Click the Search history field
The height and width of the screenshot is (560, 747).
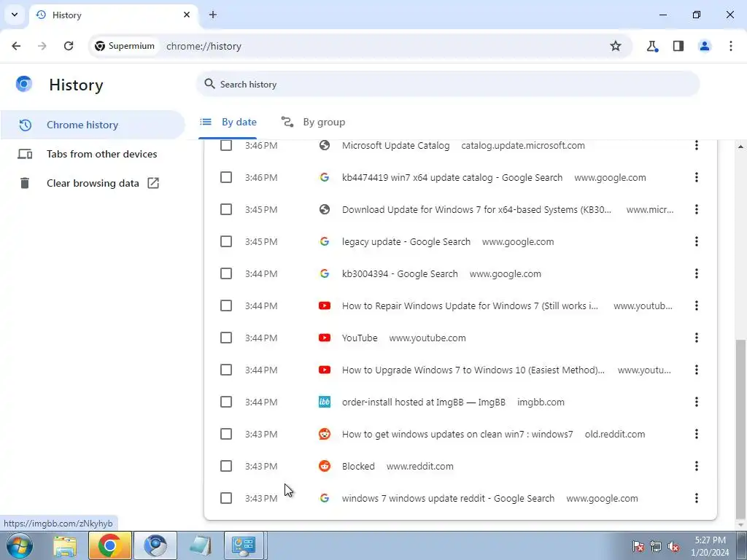[x=448, y=85]
